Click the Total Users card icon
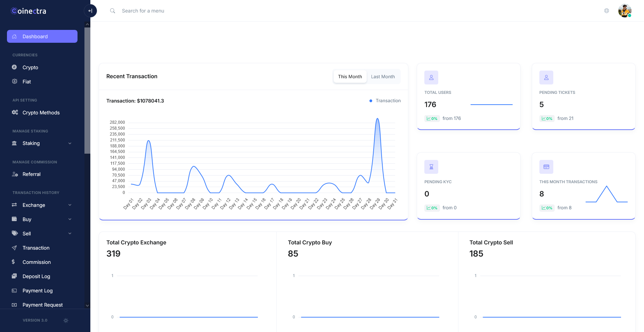Screen dimensions: 644x332 click(431, 78)
